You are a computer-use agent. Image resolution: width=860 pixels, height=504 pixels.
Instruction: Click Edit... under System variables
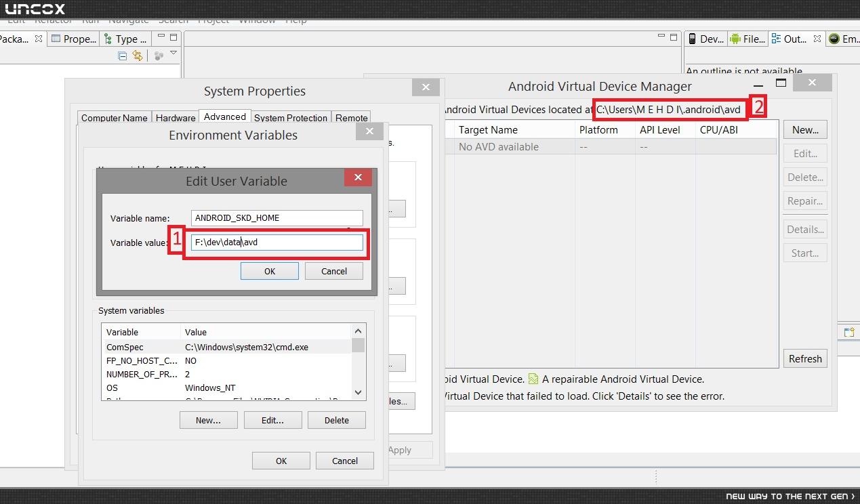click(272, 420)
